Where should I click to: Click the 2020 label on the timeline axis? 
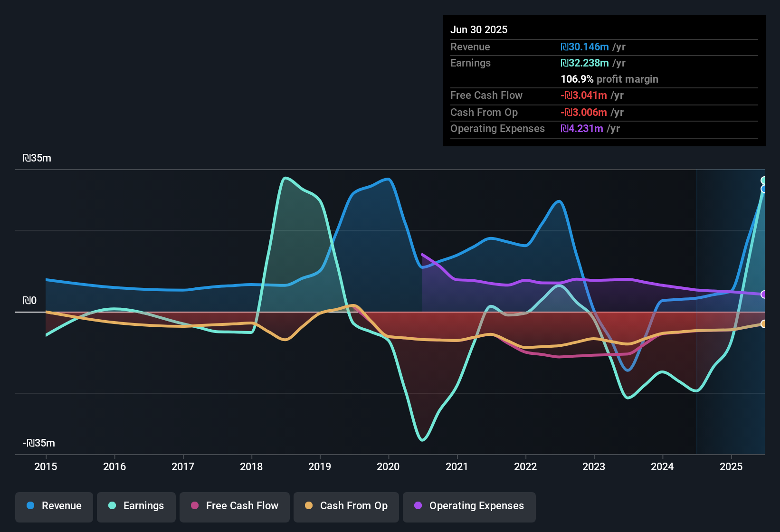click(388, 467)
